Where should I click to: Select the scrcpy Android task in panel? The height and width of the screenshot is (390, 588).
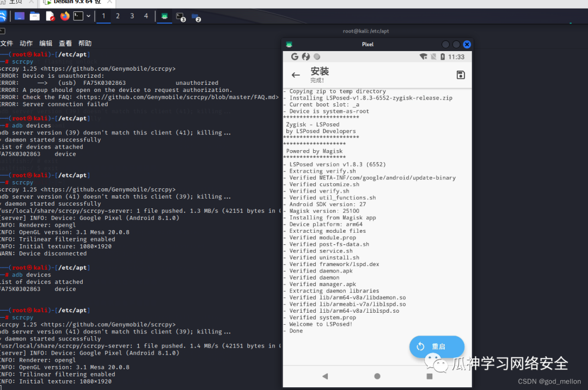(x=164, y=16)
